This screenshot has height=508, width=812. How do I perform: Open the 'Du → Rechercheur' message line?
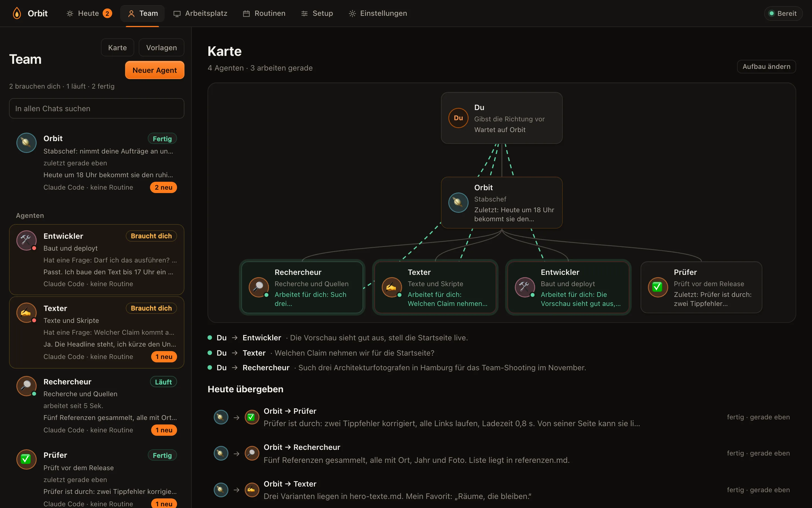(x=397, y=367)
